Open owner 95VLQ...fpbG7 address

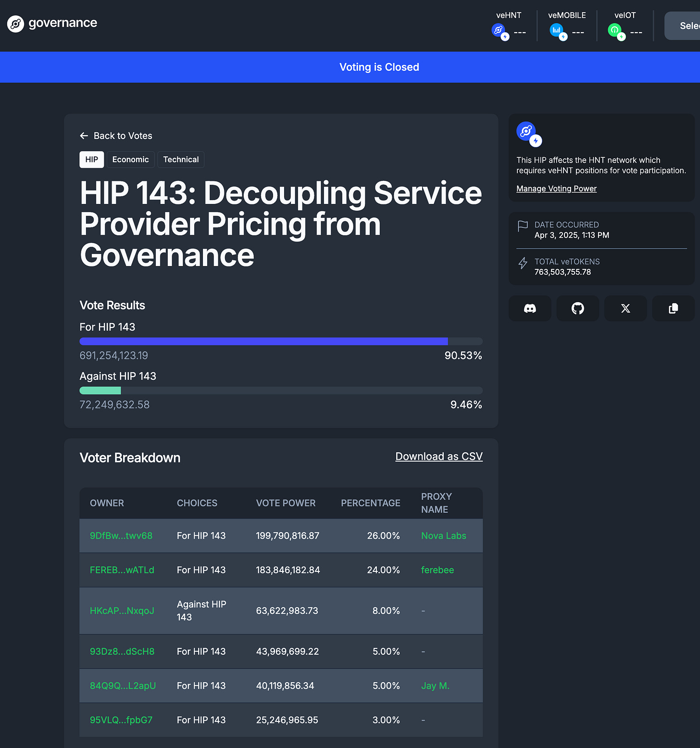[121, 720]
